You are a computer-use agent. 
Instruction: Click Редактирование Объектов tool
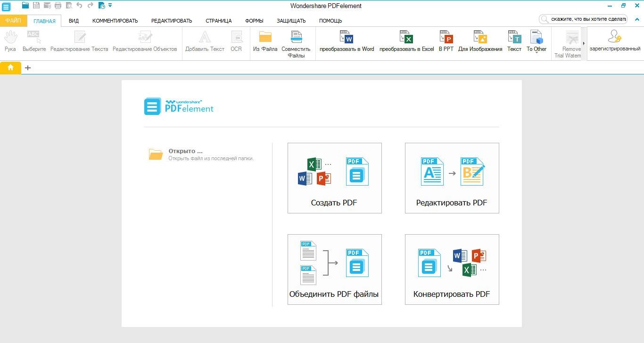pyautogui.click(x=145, y=41)
